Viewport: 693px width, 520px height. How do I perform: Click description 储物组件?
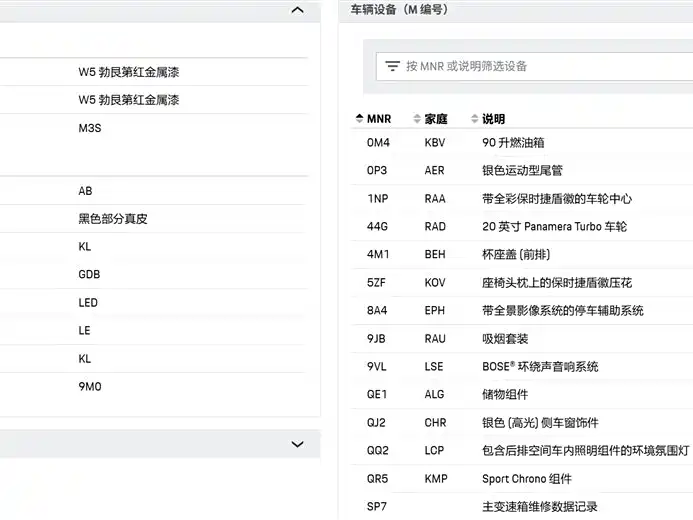[505, 395]
